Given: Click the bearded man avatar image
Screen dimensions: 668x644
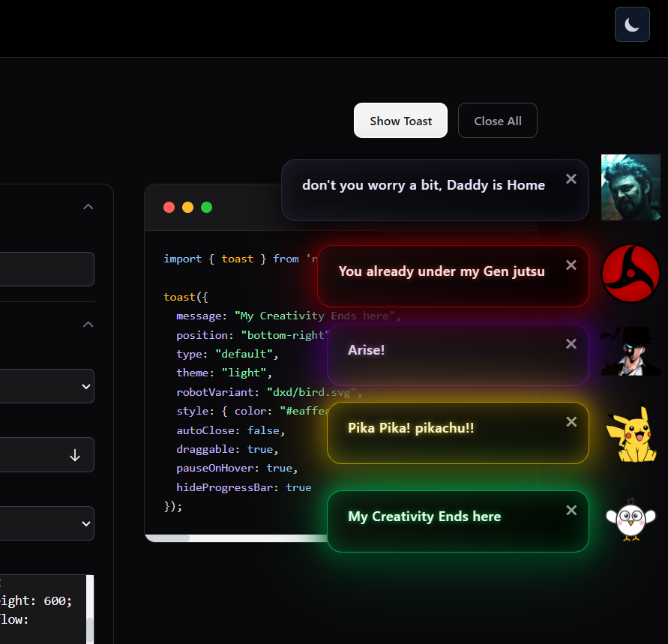Looking at the screenshot, I should click(x=631, y=187).
